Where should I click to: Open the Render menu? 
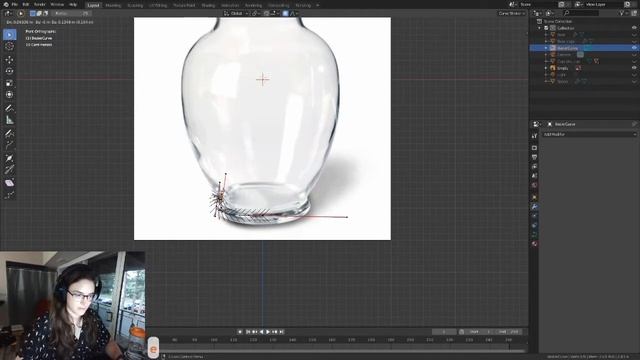40,4
